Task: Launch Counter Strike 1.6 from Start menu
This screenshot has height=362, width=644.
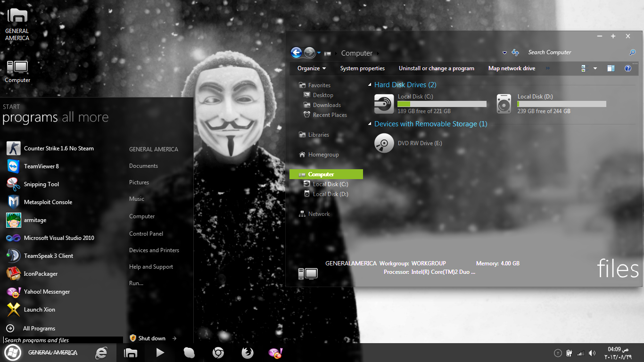Action: pos(58,148)
